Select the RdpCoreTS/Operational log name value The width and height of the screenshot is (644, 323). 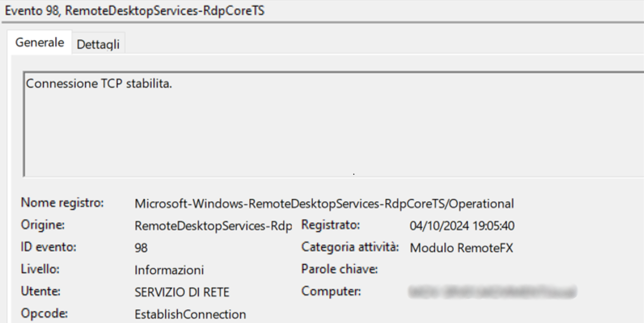click(324, 204)
